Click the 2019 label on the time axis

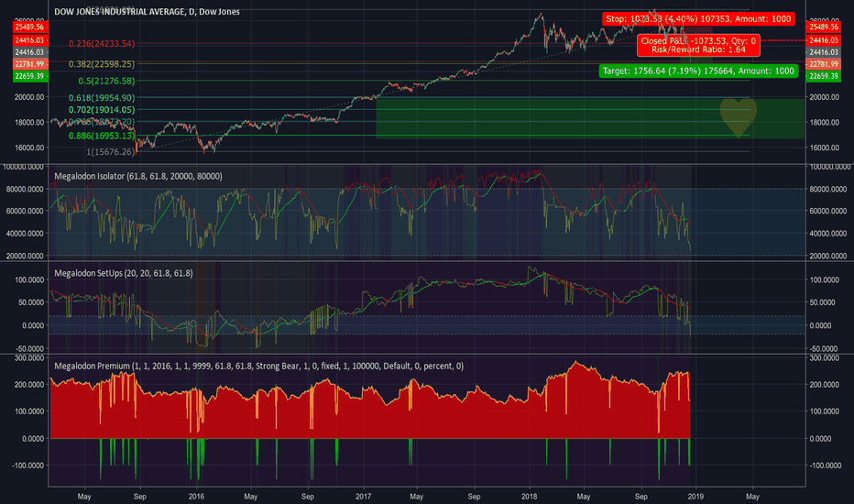[695, 497]
